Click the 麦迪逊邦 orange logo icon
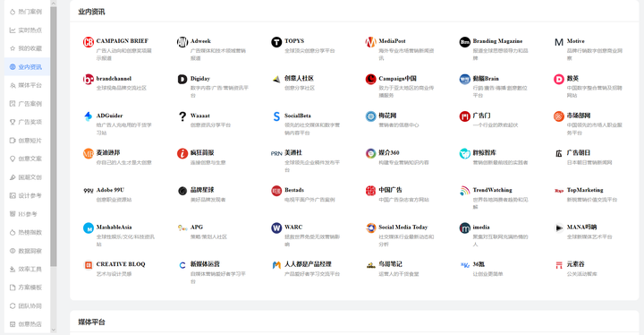Image resolution: width=644 pixels, height=335 pixels. pyautogui.click(x=89, y=153)
